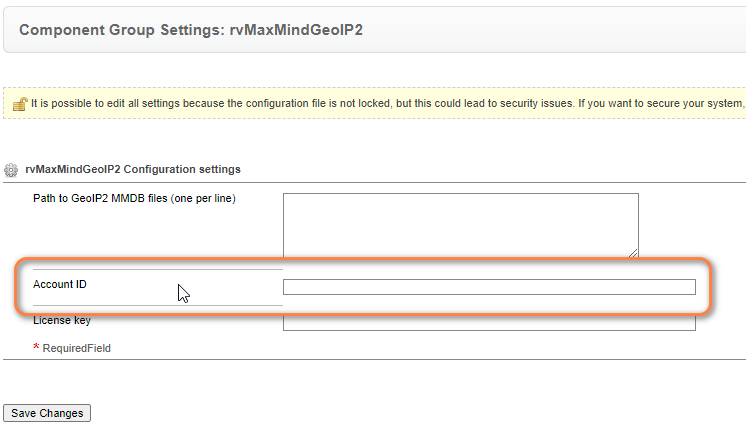
Task: Click the yellow security warning message text
Action: (x=387, y=104)
